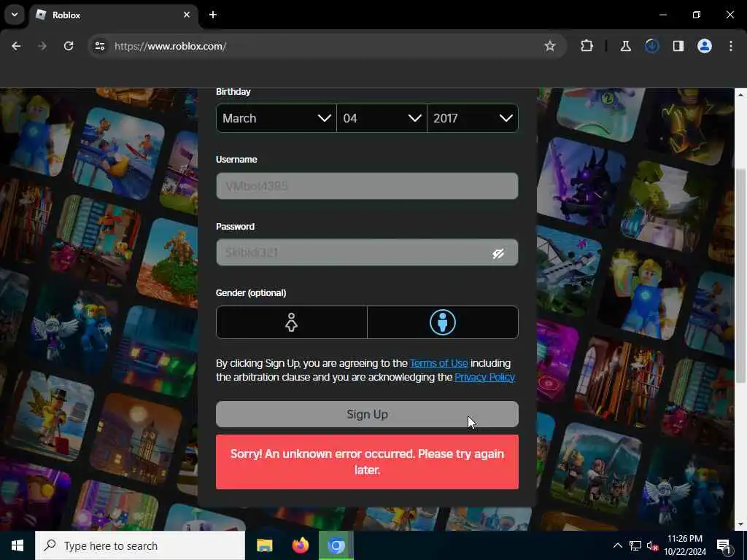Bookmark this page with the star icon
This screenshot has width=747, height=560.
550,46
